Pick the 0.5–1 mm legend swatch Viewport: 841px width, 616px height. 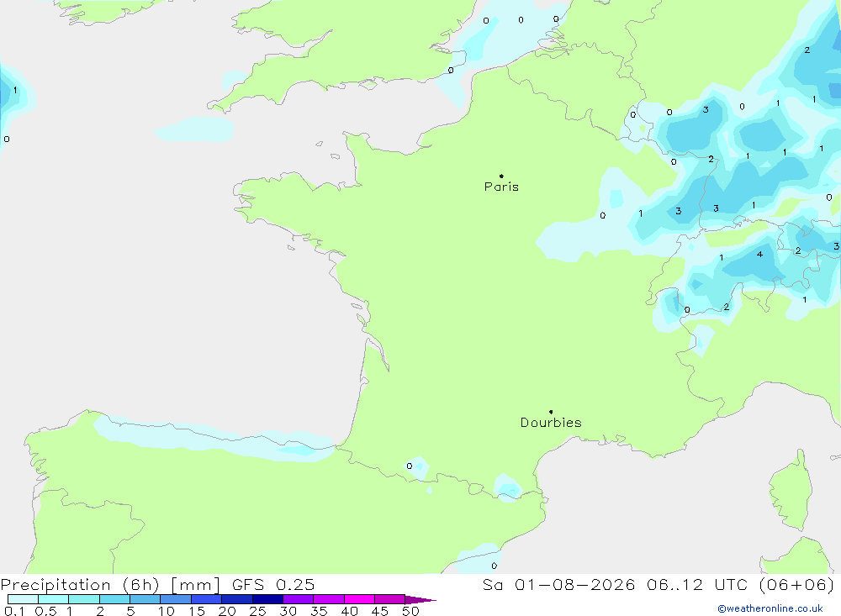tap(54, 599)
